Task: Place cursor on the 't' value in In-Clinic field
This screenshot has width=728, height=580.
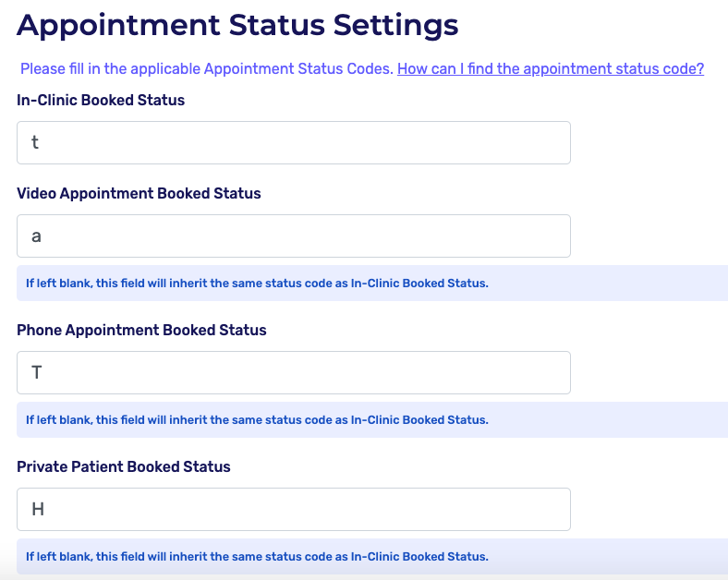Action: click(x=35, y=143)
